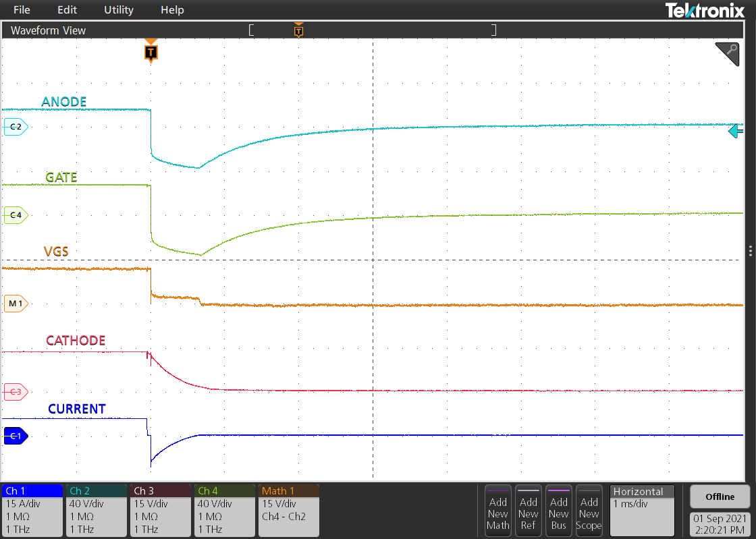
Task: Click the C2 ANODE channel handle
Action: coord(13,126)
